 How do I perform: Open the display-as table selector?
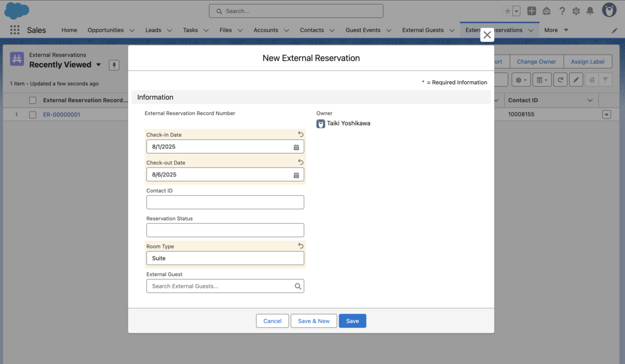pos(542,80)
